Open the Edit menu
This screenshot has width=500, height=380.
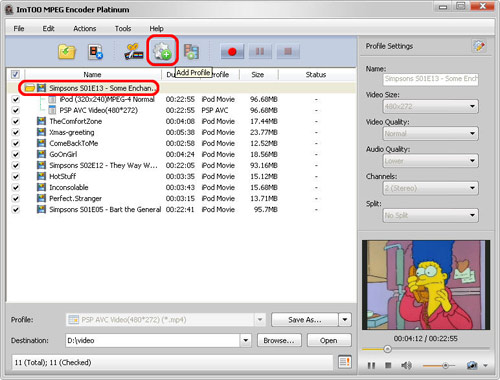pyautogui.click(x=48, y=28)
